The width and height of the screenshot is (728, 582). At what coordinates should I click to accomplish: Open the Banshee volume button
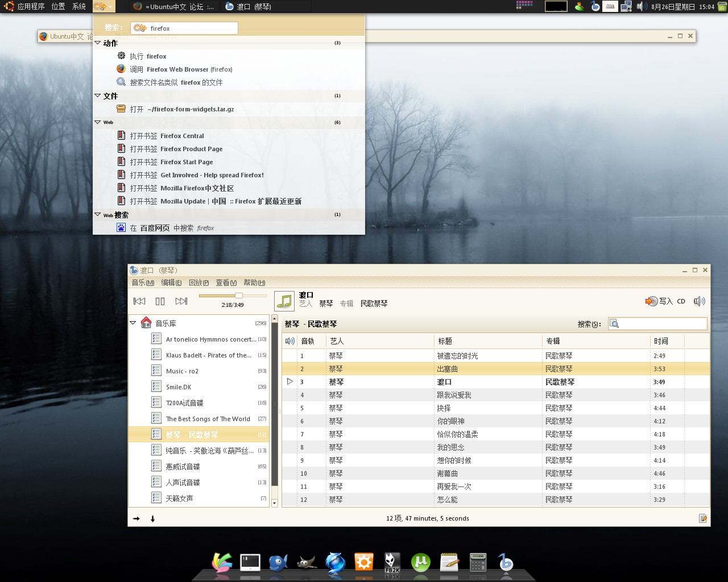[x=699, y=301]
